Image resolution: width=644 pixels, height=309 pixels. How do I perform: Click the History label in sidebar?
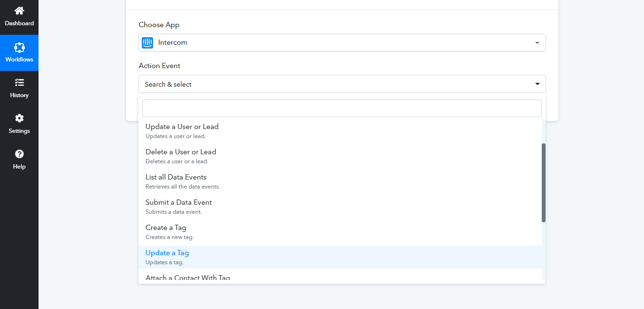19,95
